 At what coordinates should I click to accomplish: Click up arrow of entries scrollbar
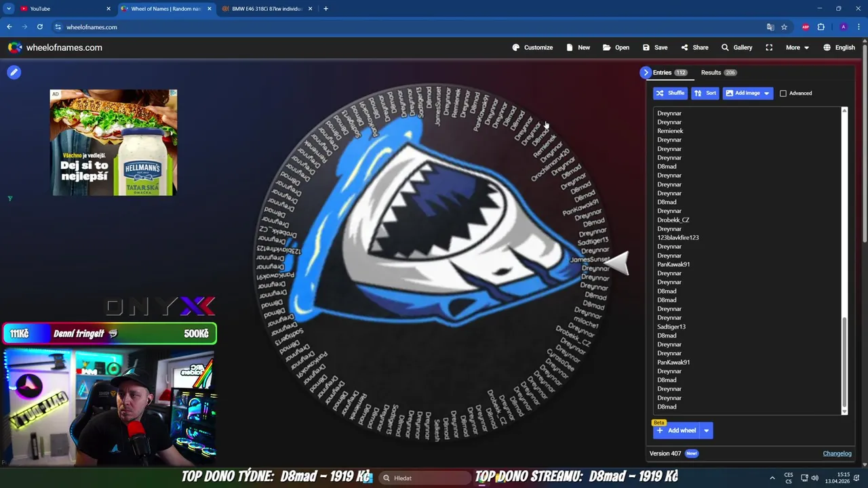(844, 110)
